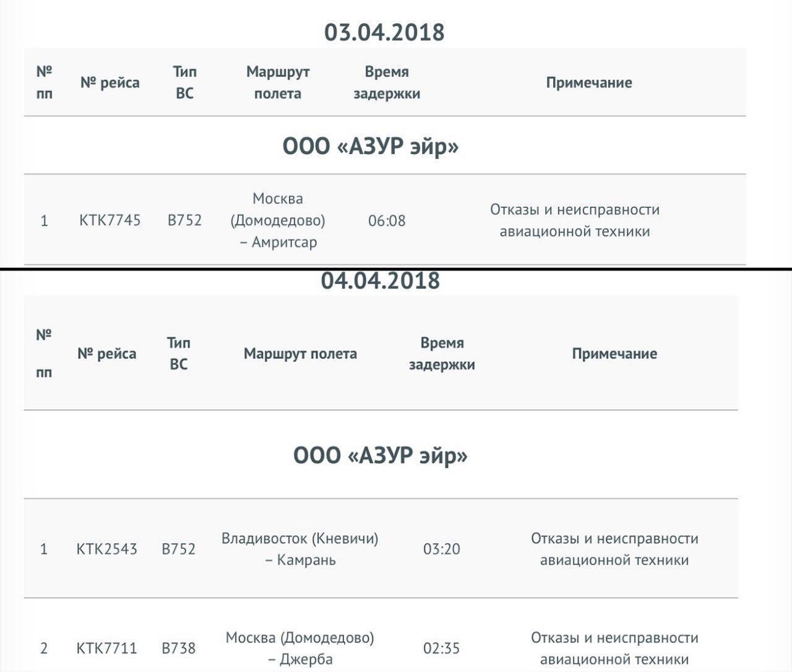This screenshot has height=672, width=792.
Task: Click the bottom table's Маршрут полета header
Action: pyautogui.click(x=300, y=353)
